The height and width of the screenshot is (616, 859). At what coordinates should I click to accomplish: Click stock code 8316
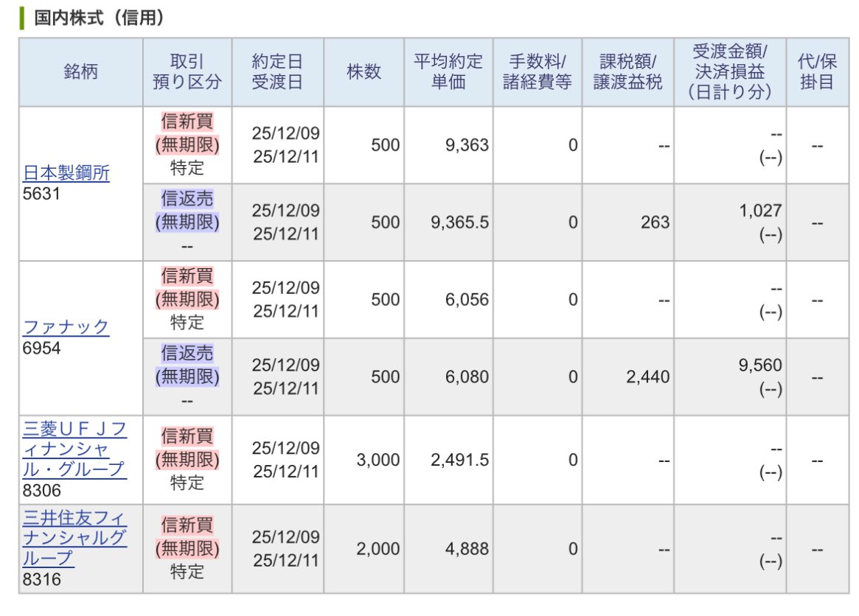pyautogui.click(x=41, y=579)
